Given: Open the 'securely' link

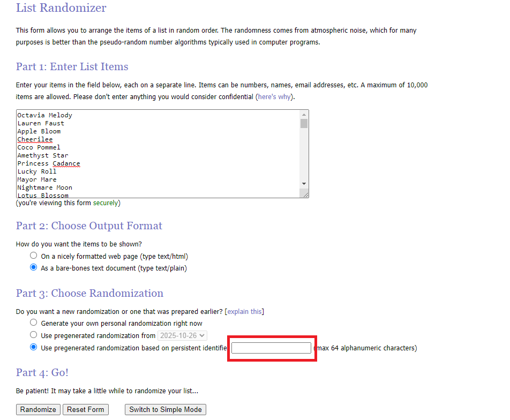Looking at the screenshot, I should [x=106, y=203].
